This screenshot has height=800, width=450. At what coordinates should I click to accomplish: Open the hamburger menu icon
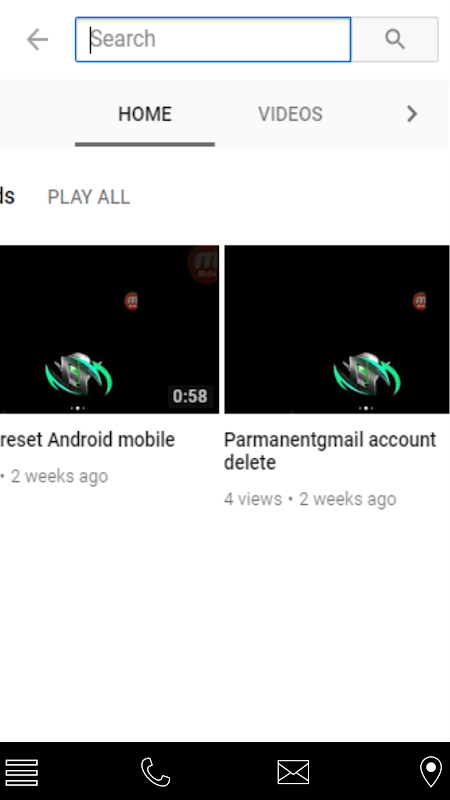(x=21, y=772)
